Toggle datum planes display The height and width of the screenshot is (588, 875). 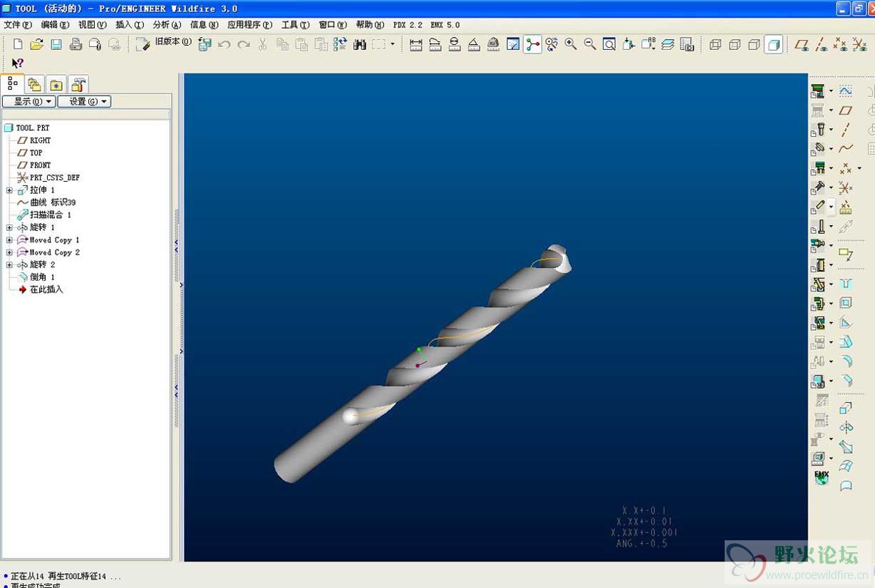pyautogui.click(x=802, y=44)
